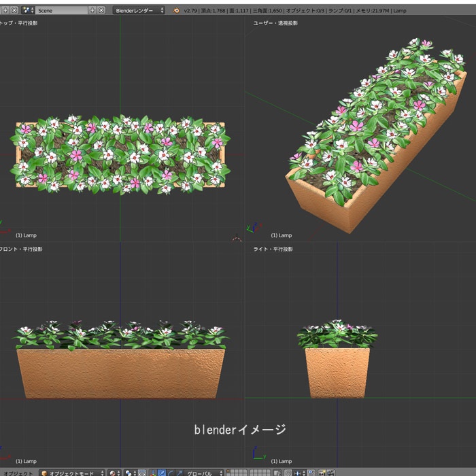
Task: Open the オブジェクト menu in 3D view header
Action: coord(18,473)
